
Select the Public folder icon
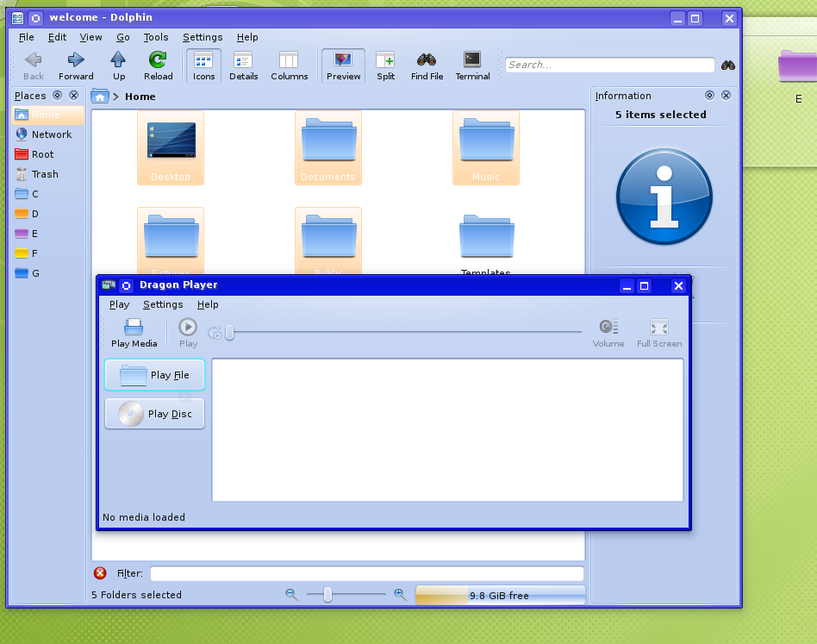[x=328, y=241]
